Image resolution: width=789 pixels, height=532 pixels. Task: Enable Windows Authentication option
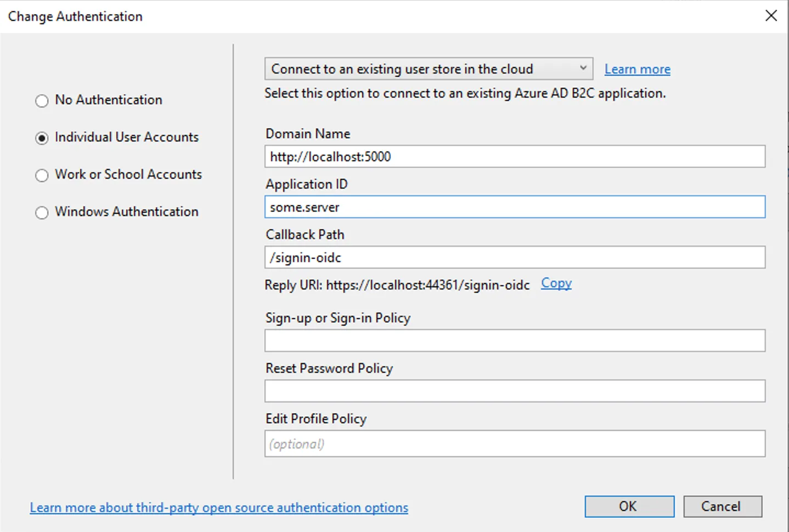click(42, 213)
